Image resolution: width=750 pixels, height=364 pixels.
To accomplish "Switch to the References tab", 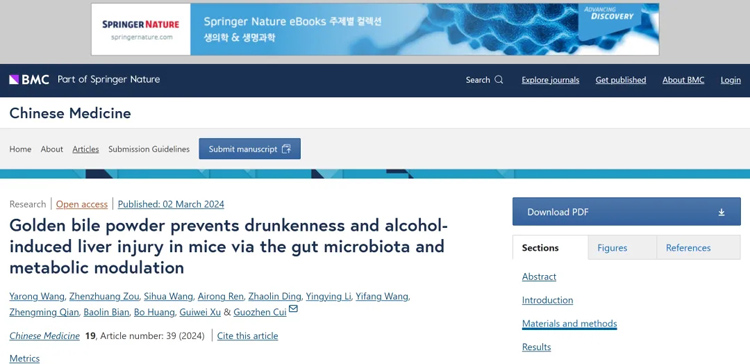I will [698, 248].
